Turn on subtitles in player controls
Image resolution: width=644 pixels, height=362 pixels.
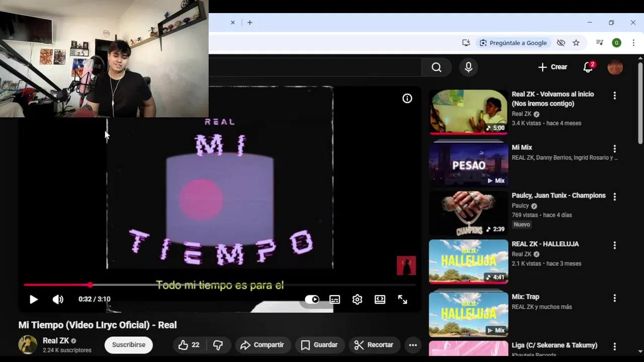(335, 300)
